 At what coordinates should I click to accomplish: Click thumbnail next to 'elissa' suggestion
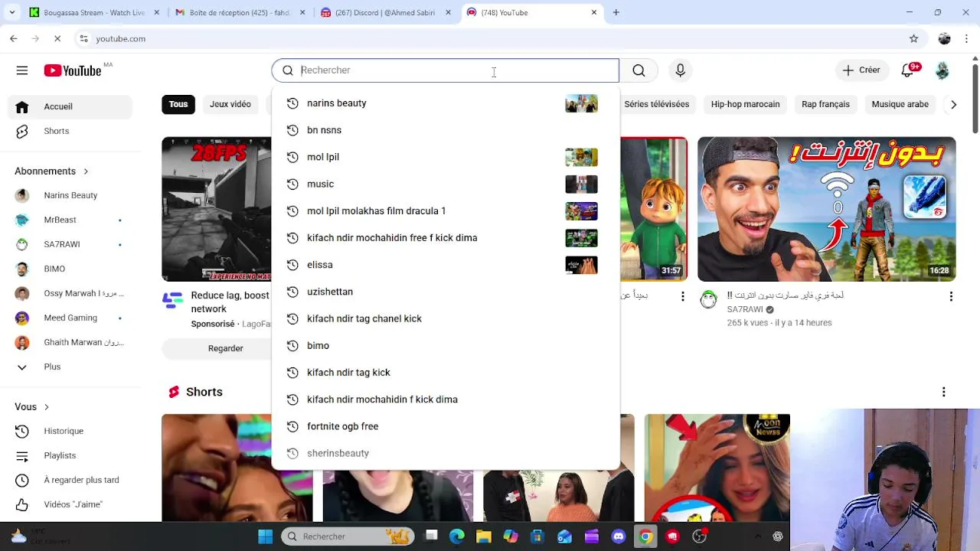click(x=581, y=265)
